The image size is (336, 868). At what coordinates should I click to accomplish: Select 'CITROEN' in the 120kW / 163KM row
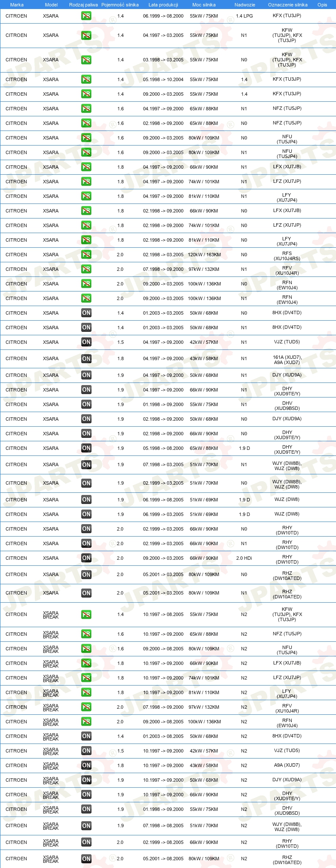point(16,255)
